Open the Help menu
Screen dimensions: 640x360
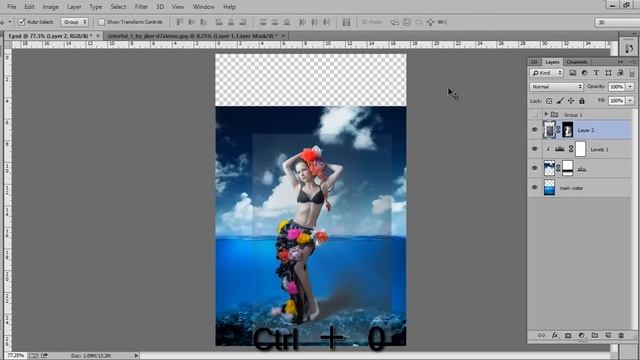pos(229,7)
